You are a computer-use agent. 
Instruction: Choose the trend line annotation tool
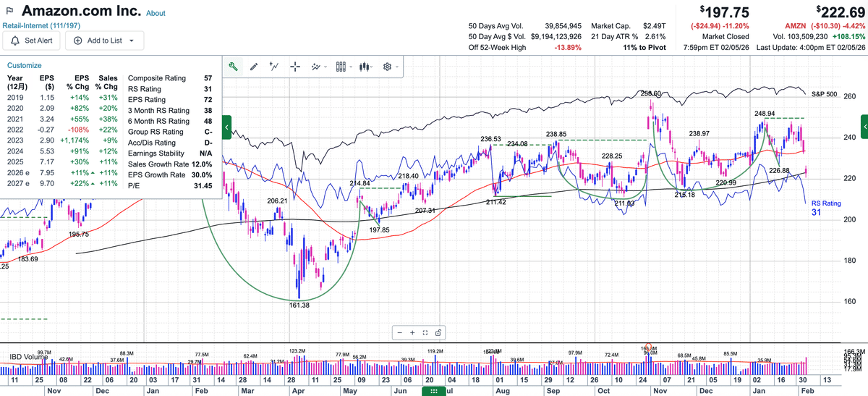click(x=274, y=67)
